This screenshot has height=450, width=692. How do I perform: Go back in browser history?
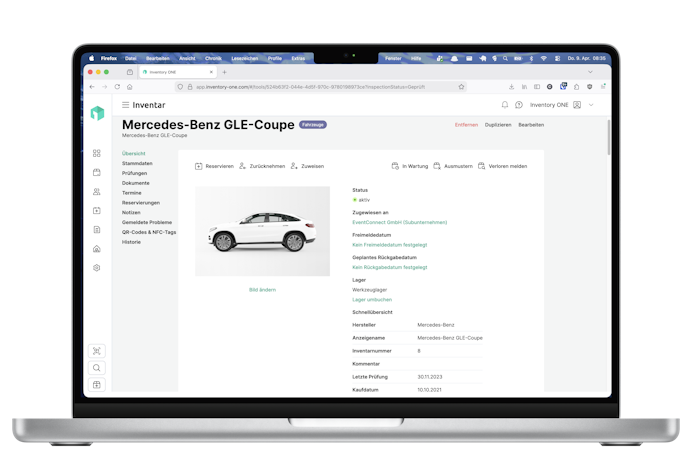click(x=92, y=87)
